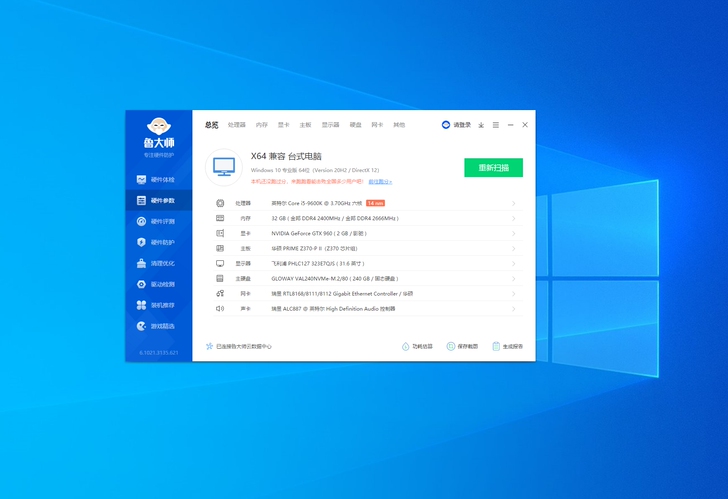Viewport: 728px width, 499px height.
Task: Expand the 显卡 row chevron
Action: tap(514, 233)
